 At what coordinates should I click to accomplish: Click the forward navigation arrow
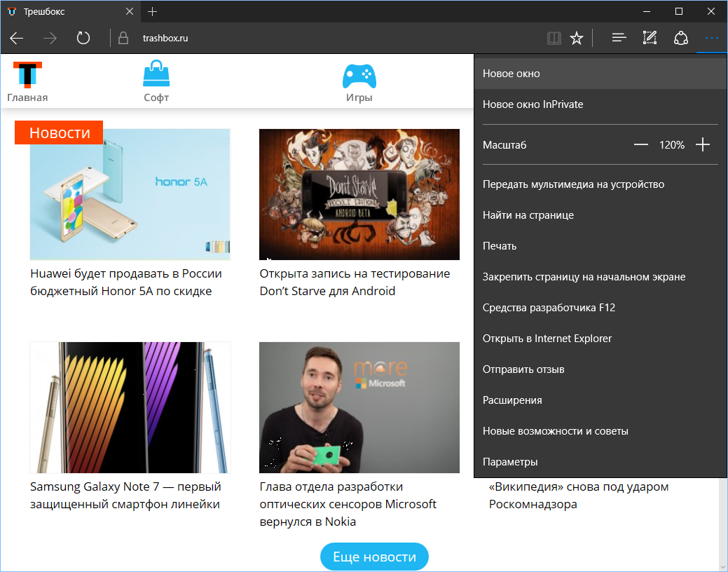coord(50,38)
